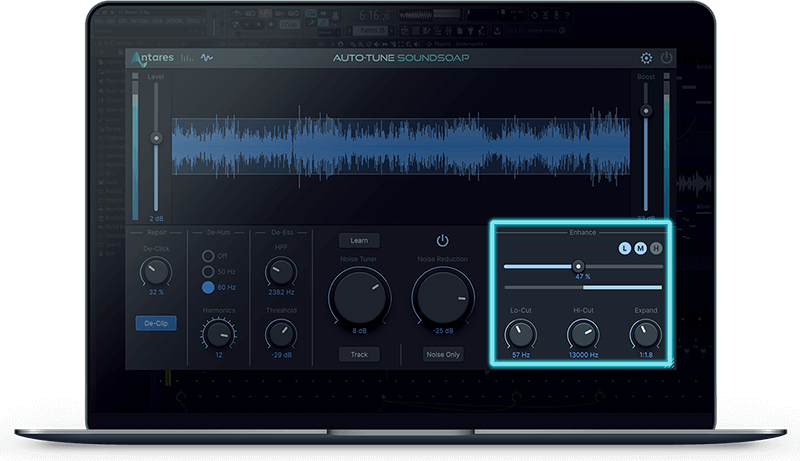Click the -25 dB Noise Reduction value
This screenshot has height=461, width=800.
(x=443, y=331)
